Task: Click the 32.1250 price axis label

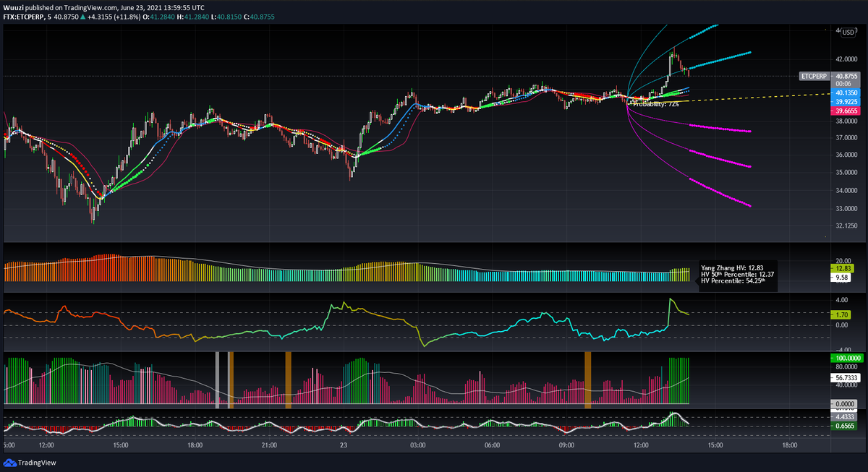Action: (x=847, y=226)
